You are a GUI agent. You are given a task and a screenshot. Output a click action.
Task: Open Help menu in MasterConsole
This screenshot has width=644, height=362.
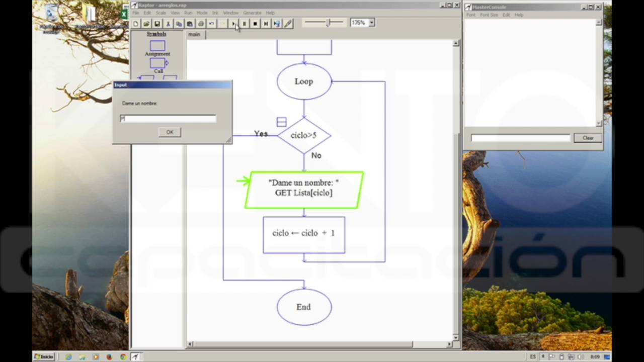click(x=519, y=15)
